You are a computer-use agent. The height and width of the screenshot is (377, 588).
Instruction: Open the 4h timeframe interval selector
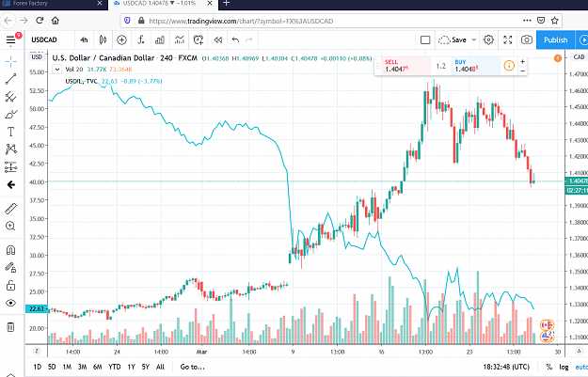tap(84, 39)
